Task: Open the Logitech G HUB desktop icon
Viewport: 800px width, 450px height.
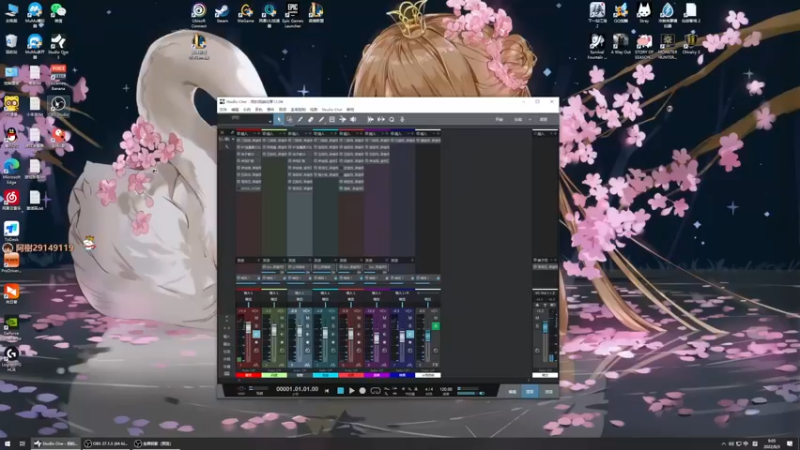Action: (11, 358)
